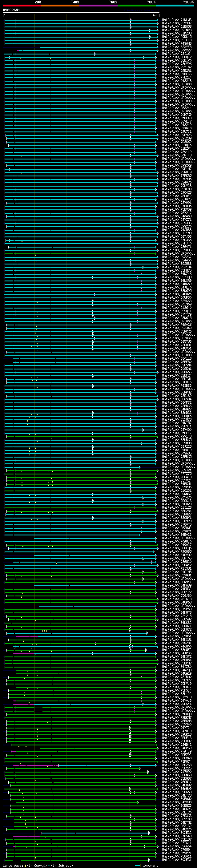Open hit UniRef100_B2XYE5

pyautogui.click(x=177, y=47)
